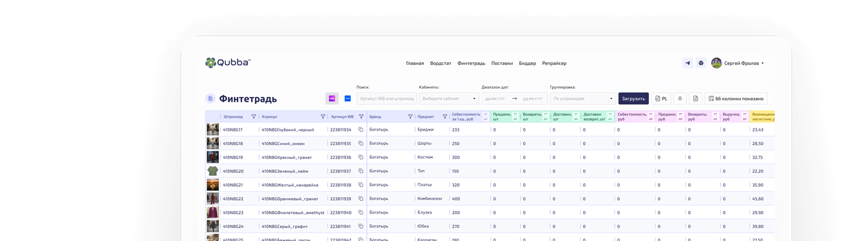
Task: Click the Chrome extension icon in the header
Action: tap(701, 63)
